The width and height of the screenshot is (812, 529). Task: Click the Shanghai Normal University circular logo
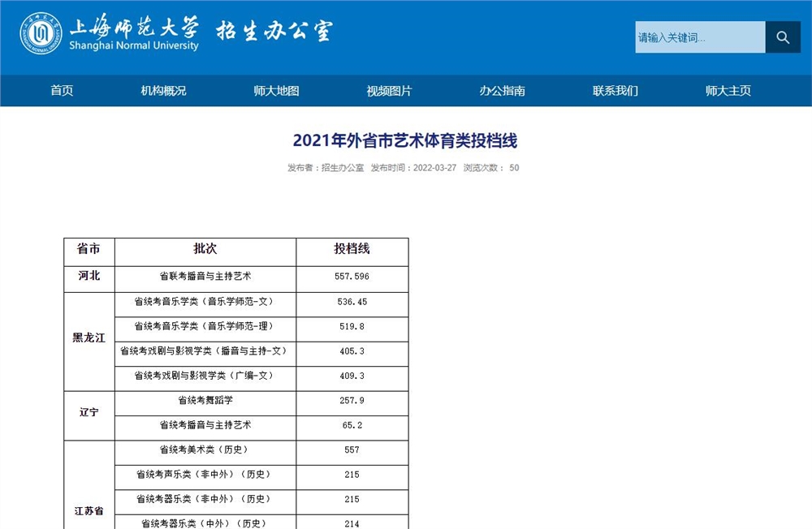(x=41, y=33)
